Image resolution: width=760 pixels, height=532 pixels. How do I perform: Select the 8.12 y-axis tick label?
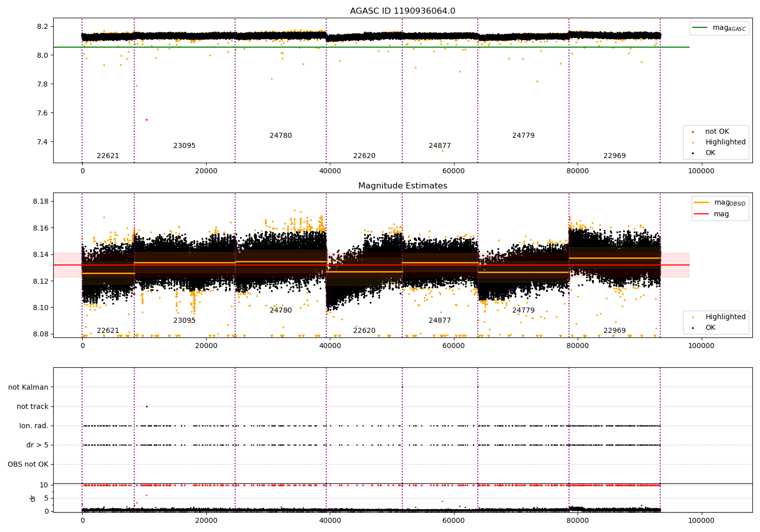pos(41,281)
